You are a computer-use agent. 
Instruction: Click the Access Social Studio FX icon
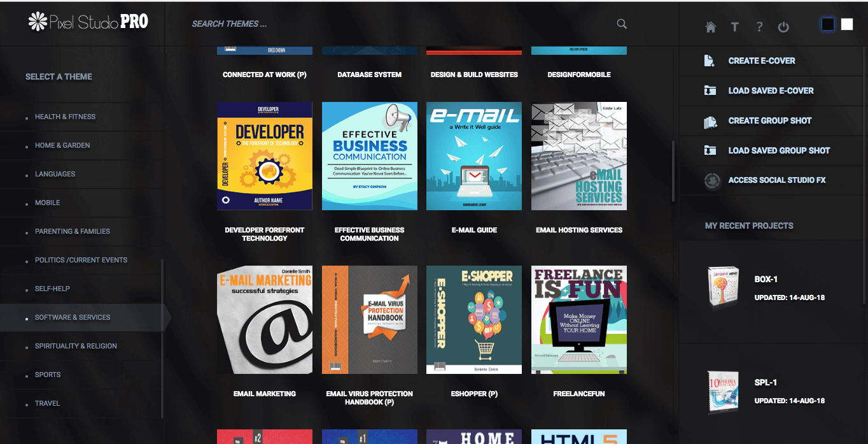pyautogui.click(x=711, y=180)
